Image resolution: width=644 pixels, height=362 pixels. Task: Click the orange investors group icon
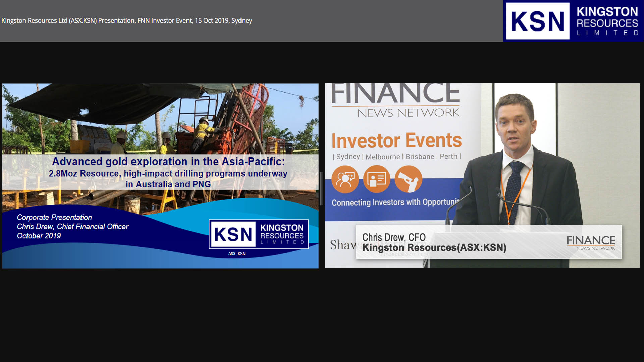coord(345,179)
